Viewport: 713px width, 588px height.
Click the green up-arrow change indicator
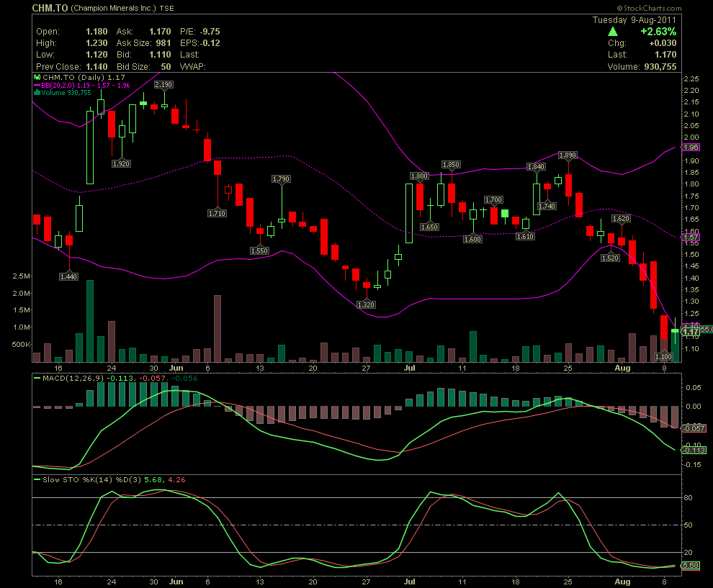tap(612, 32)
